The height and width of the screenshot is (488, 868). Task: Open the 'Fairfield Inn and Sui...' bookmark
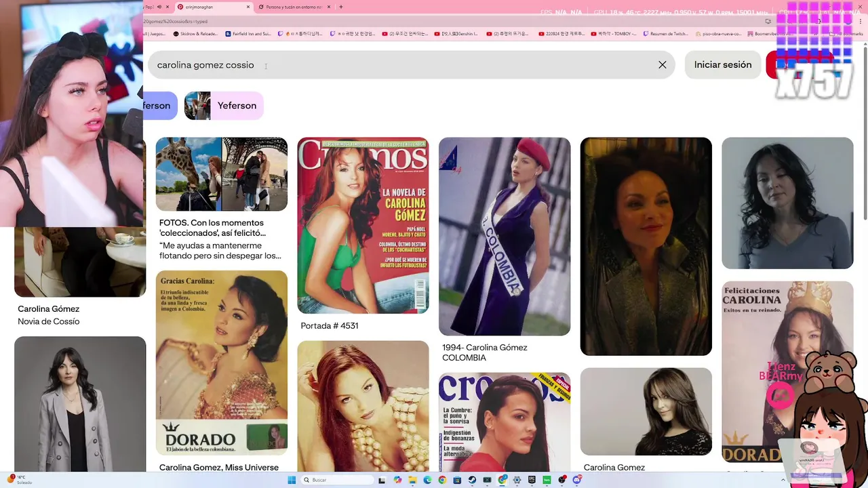point(248,34)
